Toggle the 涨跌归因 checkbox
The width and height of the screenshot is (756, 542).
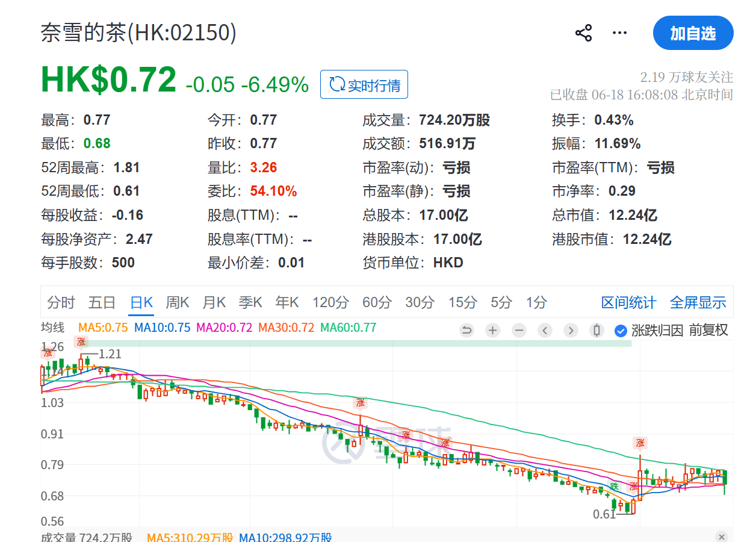coord(621,331)
